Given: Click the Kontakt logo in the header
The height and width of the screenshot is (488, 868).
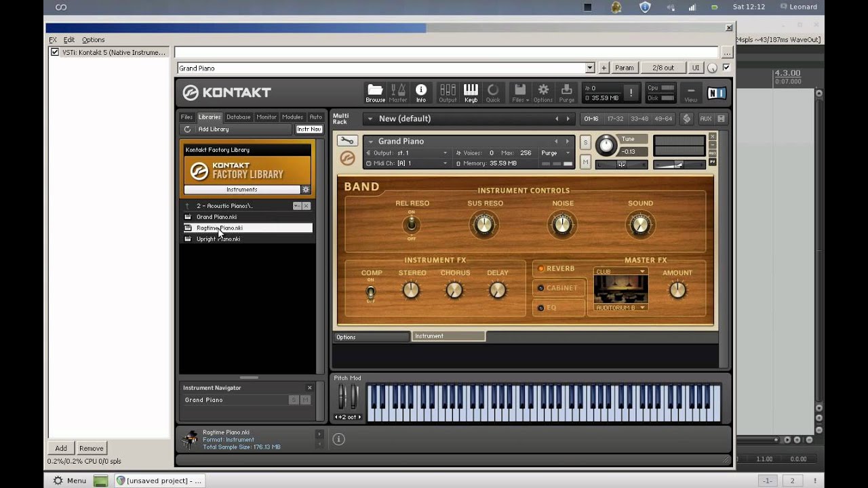Looking at the screenshot, I should pyautogui.click(x=227, y=93).
